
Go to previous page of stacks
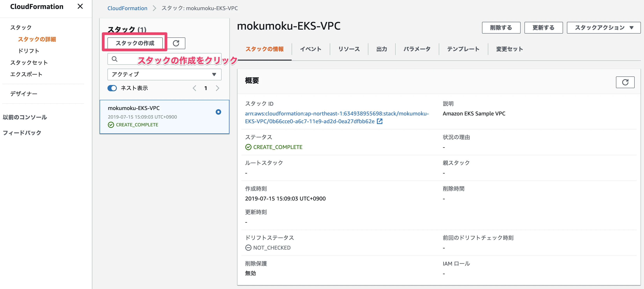[x=194, y=88]
